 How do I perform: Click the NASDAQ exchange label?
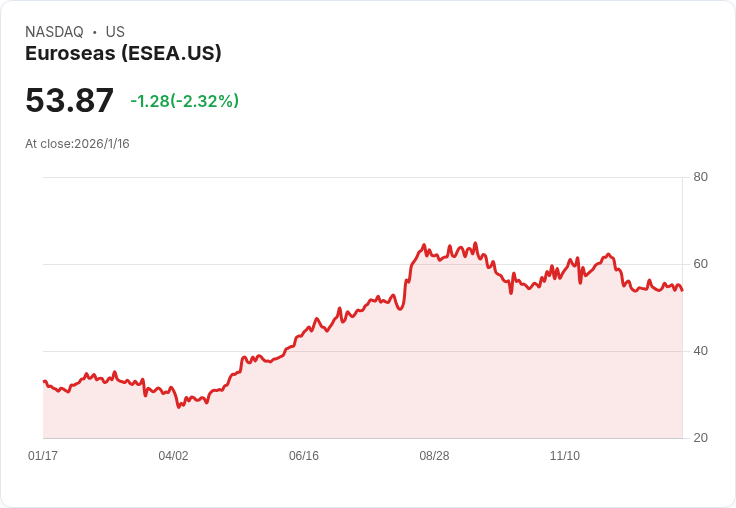click(x=54, y=32)
